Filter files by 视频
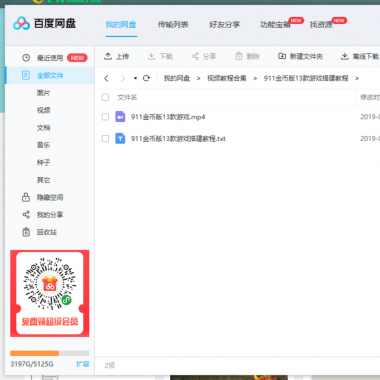Viewport: 380px width, 380px height. [43, 110]
